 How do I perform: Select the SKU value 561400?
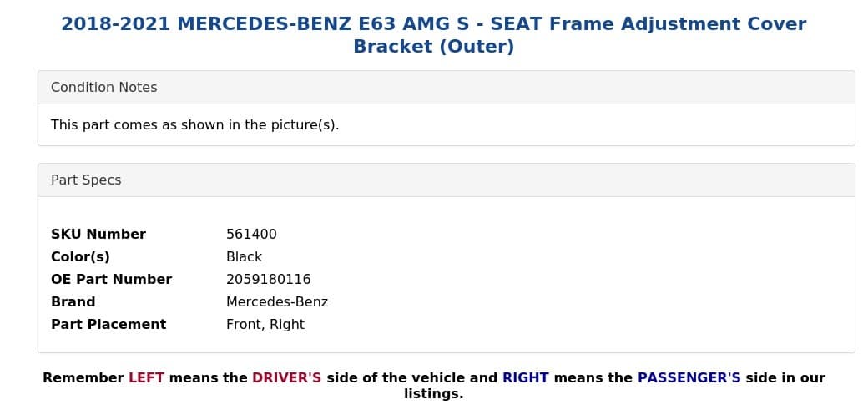click(251, 235)
